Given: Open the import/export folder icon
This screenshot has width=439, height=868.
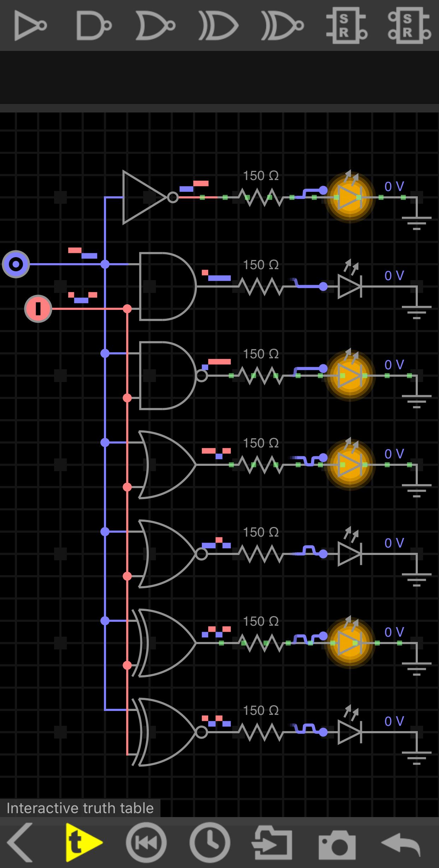Looking at the screenshot, I should click(272, 843).
